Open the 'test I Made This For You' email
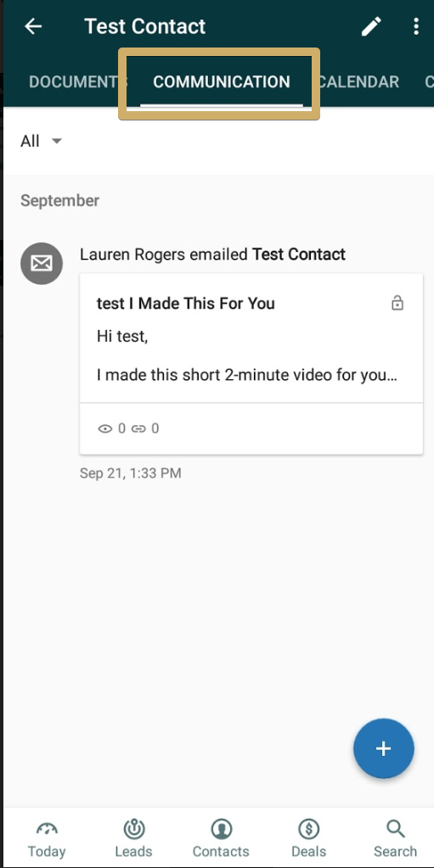 tap(251, 364)
